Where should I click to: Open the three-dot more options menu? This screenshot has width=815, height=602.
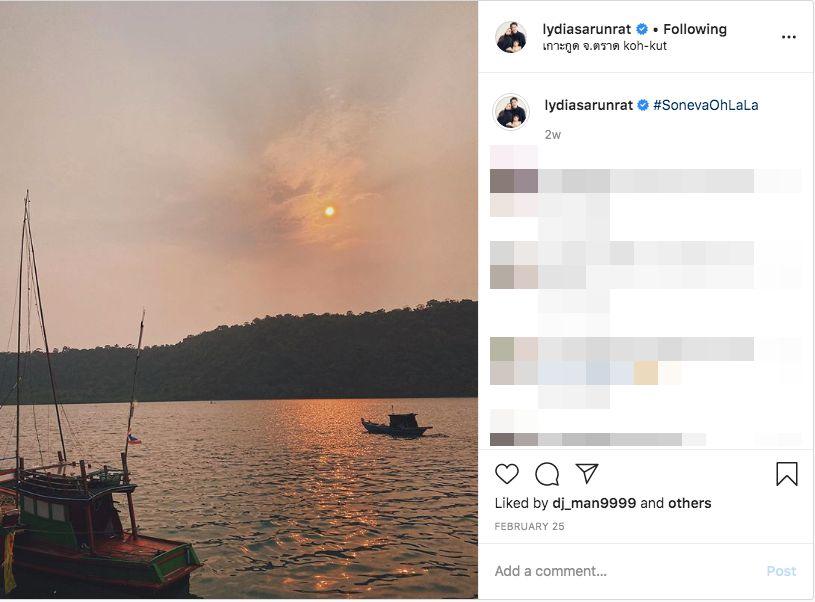point(789,37)
